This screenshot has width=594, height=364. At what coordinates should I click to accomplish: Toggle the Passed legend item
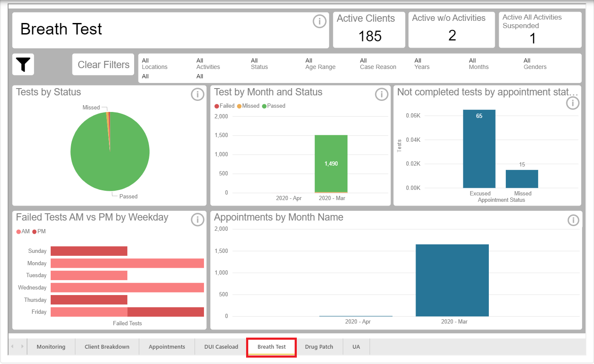[x=274, y=106]
